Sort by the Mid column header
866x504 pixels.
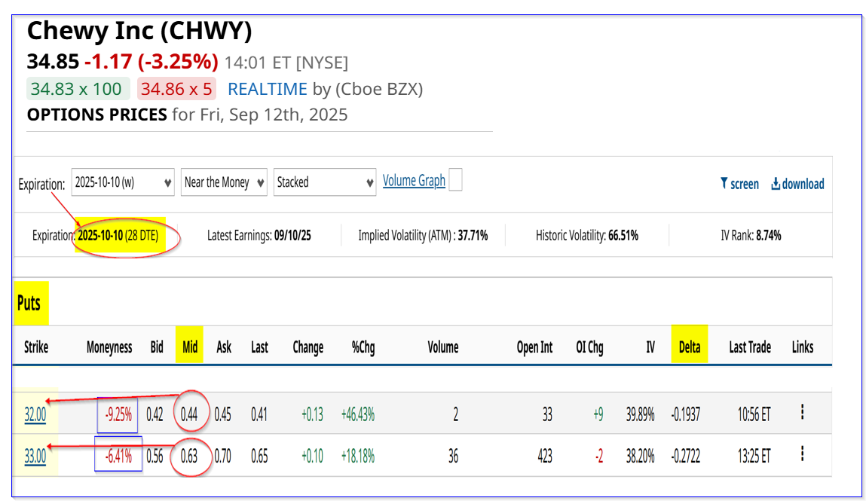coord(189,347)
